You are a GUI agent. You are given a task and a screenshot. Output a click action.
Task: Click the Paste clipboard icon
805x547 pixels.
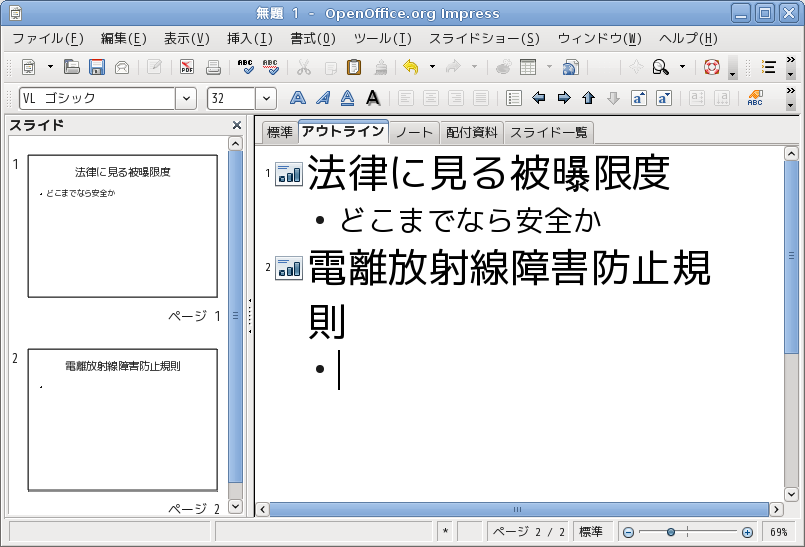tap(354, 67)
